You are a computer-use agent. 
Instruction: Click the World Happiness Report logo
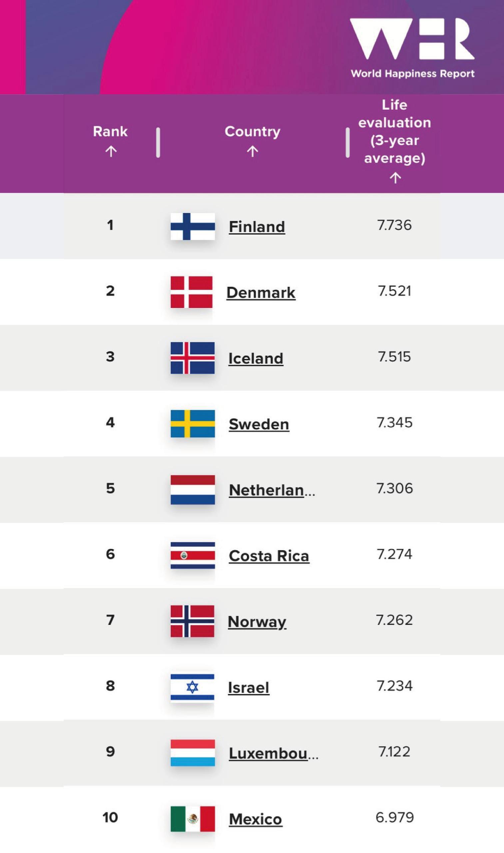click(412, 48)
